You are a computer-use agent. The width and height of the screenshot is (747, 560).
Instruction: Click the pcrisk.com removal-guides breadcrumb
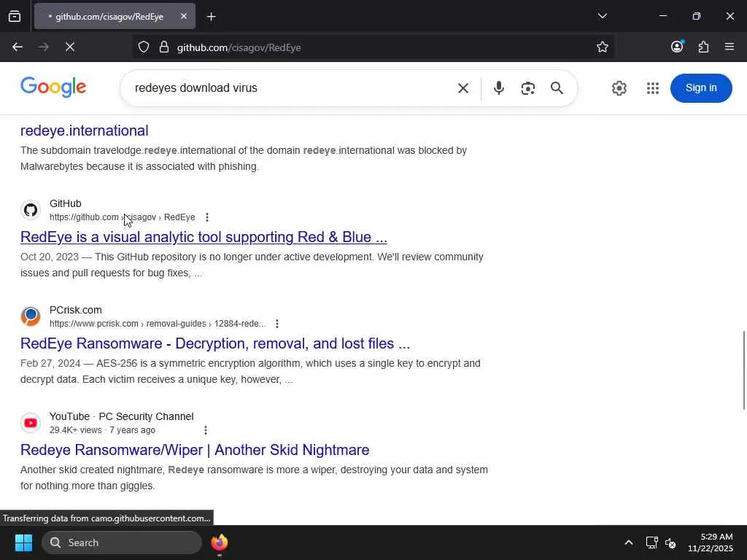158,324
